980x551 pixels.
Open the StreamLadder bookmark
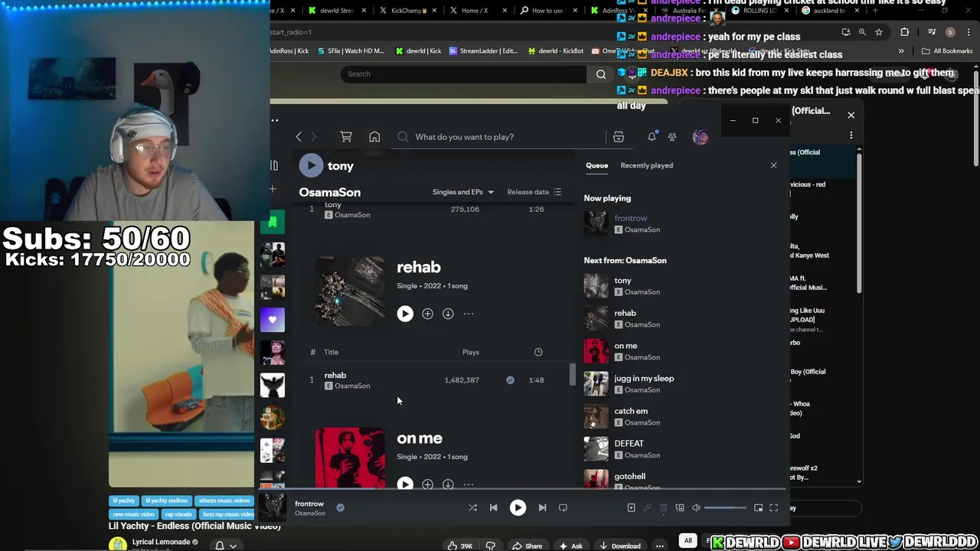pyautogui.click(x=484, y=51)
